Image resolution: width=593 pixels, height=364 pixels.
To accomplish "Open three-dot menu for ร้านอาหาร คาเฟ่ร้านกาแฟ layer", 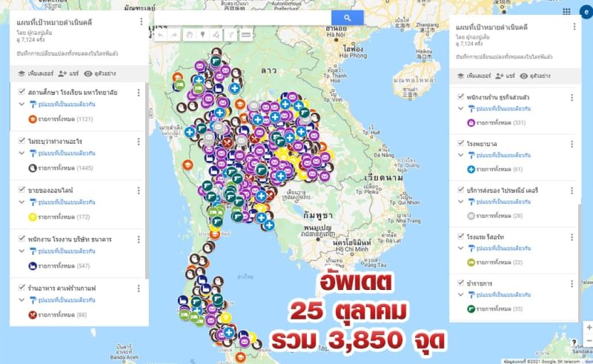I will (x=139, y=288).
